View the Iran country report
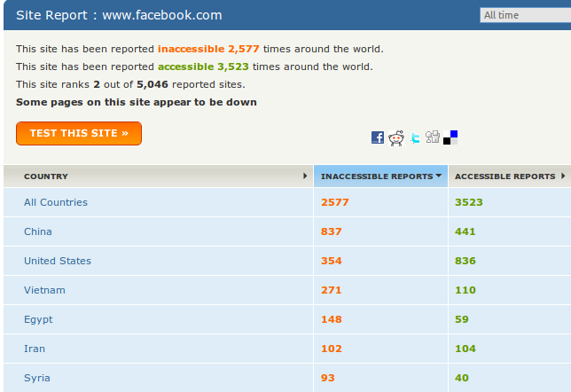The width and height of the screenshot is (571, 392). 35,349
